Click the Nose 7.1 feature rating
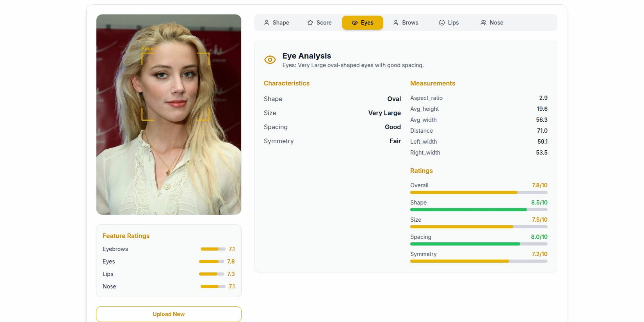Viewport: 644px width, 322px height. click(232, 286)
